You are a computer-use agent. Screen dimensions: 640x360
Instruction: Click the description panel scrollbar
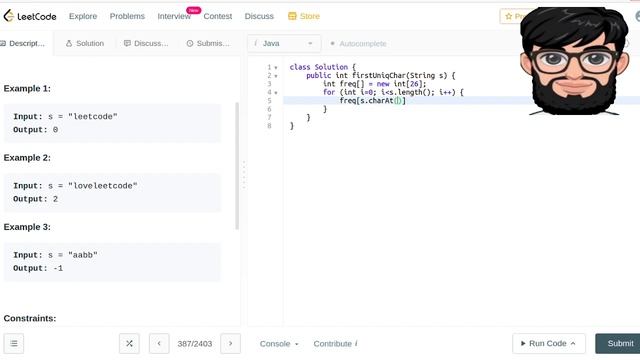click(237, 166)
